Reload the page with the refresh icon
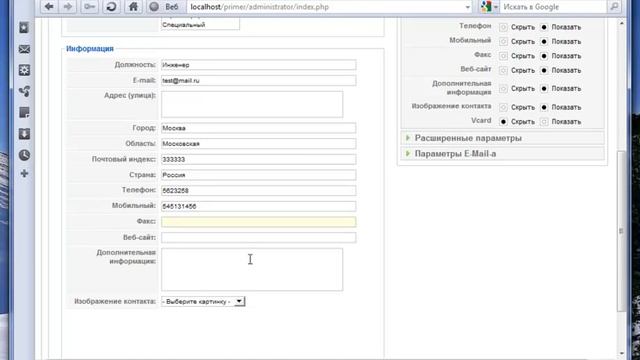The height and width of the screenshot is (360, 640). click(x=111, y=7)
